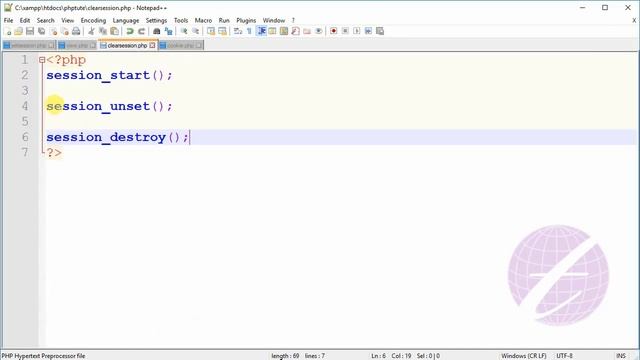Open User Defined Language icon
640x360 pixels.
(272, 31)
